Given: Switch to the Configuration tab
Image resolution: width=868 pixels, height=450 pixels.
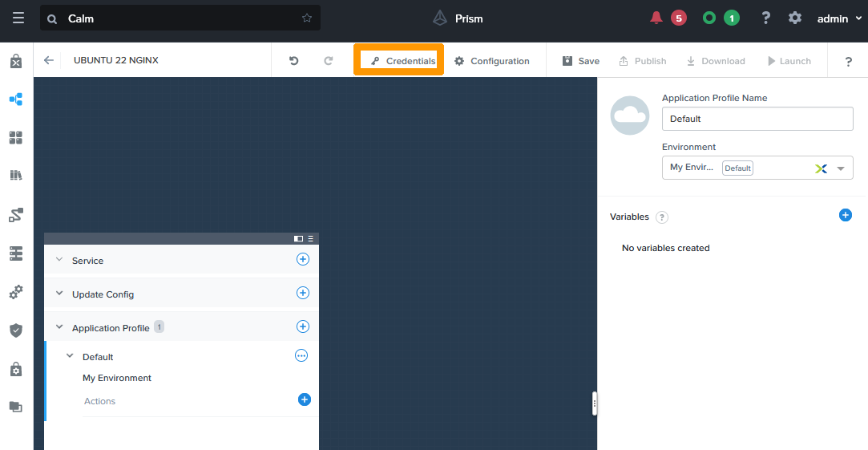Looking at the screenshot, I should (492, 61).
